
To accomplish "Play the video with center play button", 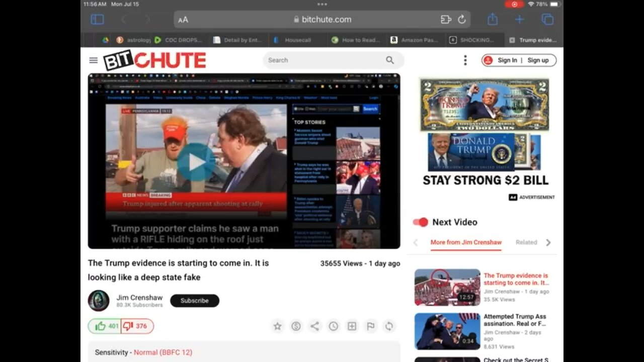I will (196, 162).
